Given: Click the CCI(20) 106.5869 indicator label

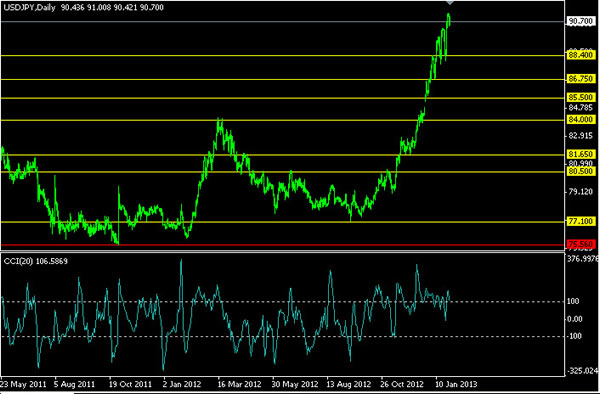Looking at the screenshot, I should point(36,261).
